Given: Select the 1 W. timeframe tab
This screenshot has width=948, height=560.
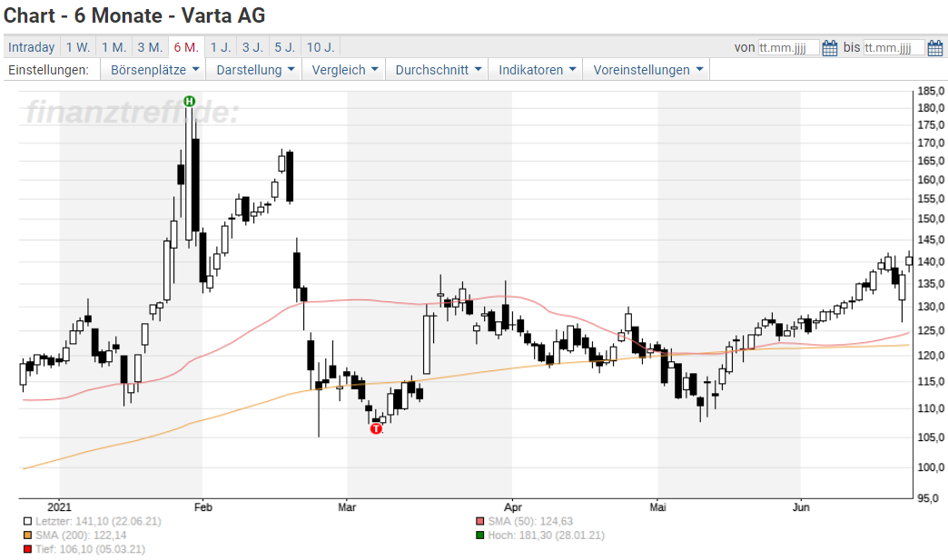Looking at the screenshot, I should (x=77, y=47).
